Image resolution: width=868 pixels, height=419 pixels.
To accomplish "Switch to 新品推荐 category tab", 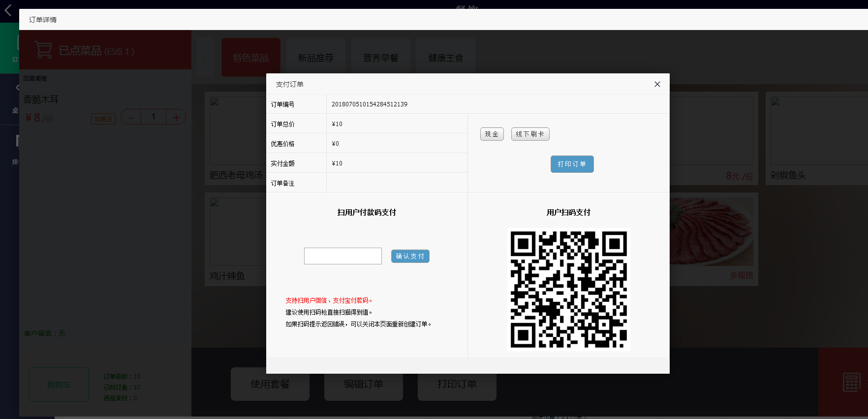I will pyautogui.click(x=316, y=58).
